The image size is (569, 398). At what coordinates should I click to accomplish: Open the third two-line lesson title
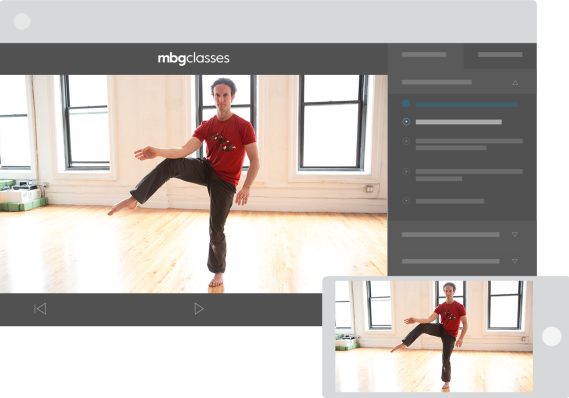[x=469, y=144]
